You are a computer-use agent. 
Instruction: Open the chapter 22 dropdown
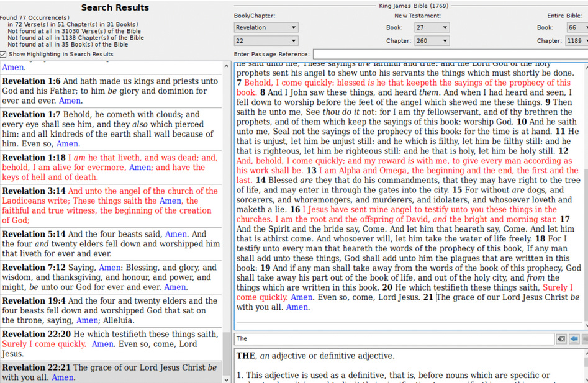(266, 41)
